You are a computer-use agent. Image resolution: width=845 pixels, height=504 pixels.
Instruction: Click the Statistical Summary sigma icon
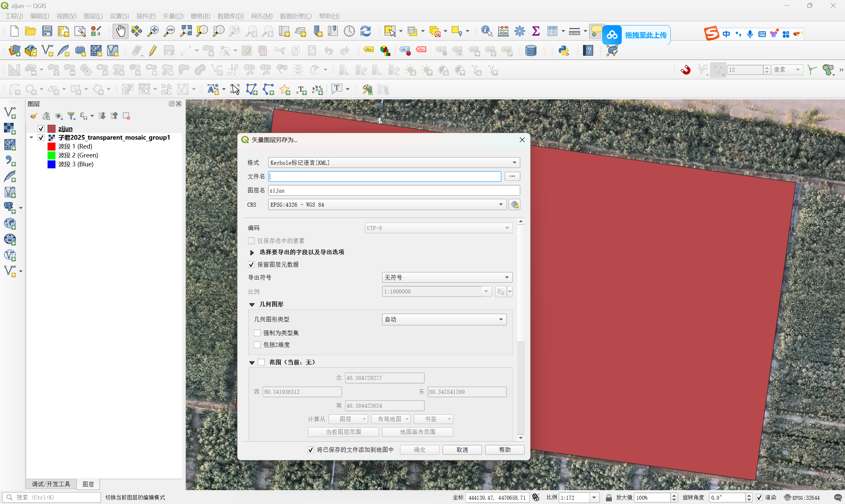tap(536, 31)
